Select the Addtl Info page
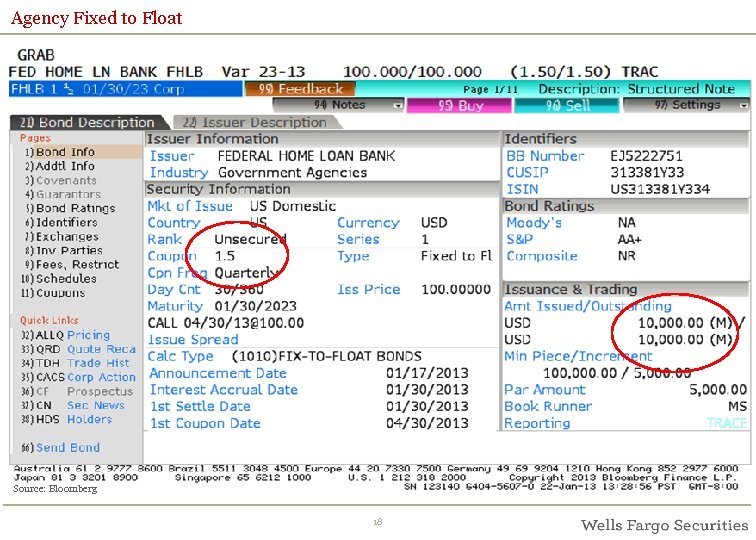This screenshot has width=756, height=540. 60,166
